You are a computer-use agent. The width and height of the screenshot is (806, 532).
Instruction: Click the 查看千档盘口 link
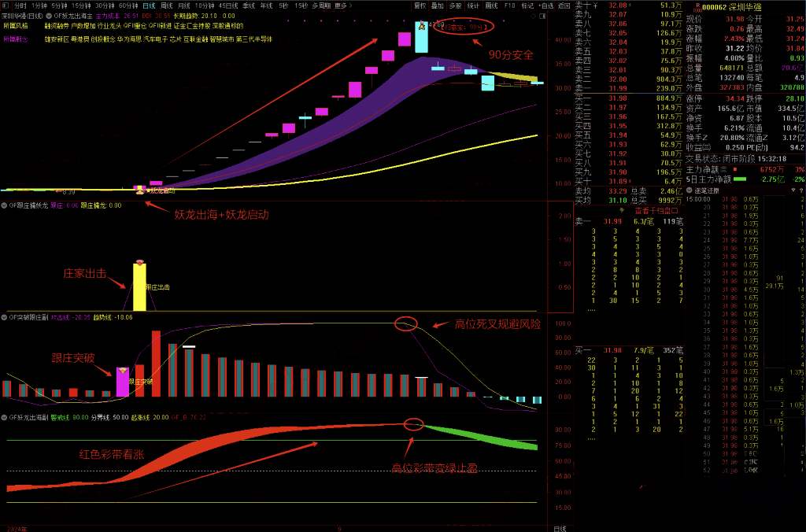tap(655, 210)
